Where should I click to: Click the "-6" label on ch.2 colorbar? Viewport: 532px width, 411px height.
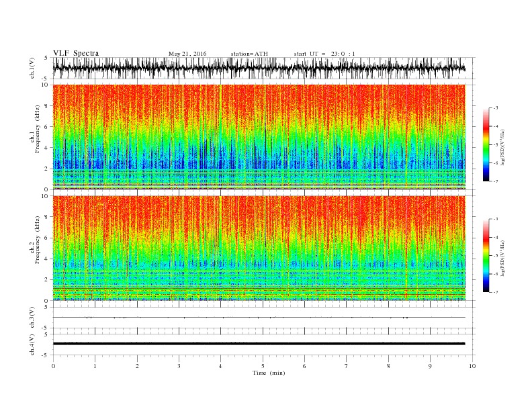pos(495,273)
